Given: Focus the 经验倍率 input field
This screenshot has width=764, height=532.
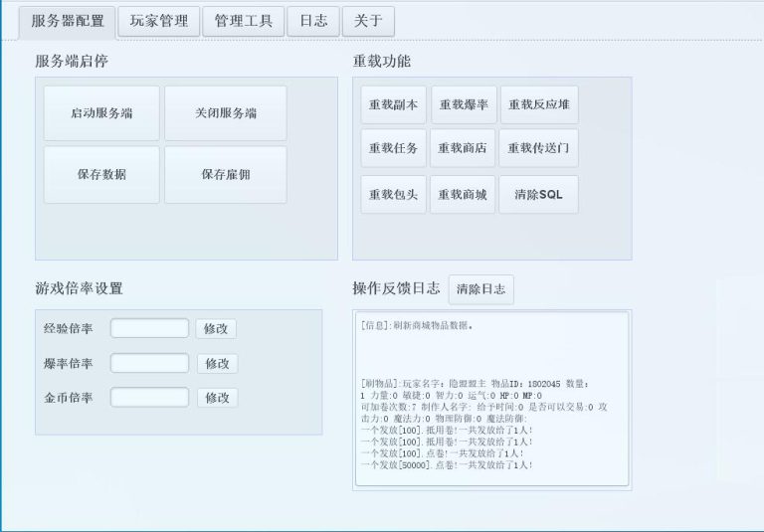Looking at the screenshot, I should [x=149, y=328].
